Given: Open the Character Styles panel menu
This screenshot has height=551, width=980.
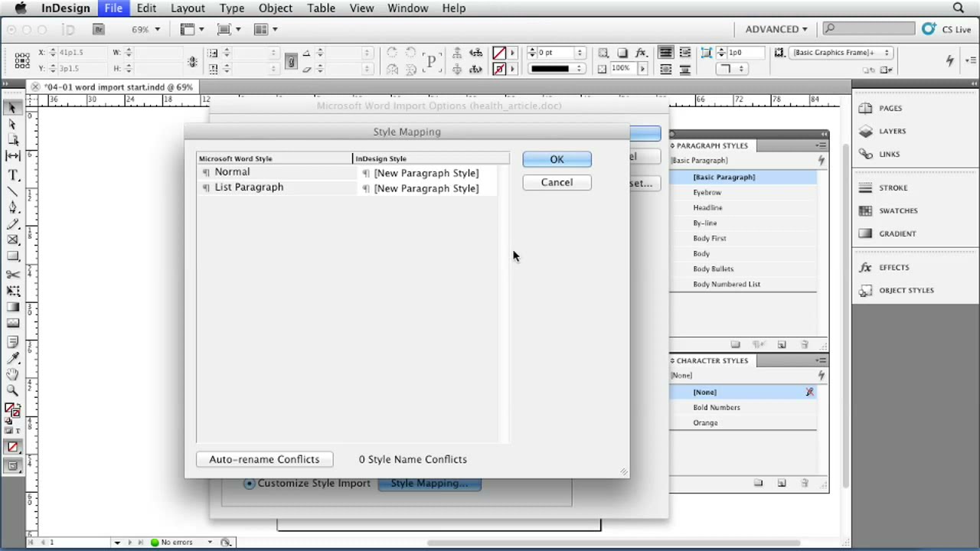Looking at the screenshot, I should [x=821, y=360].
